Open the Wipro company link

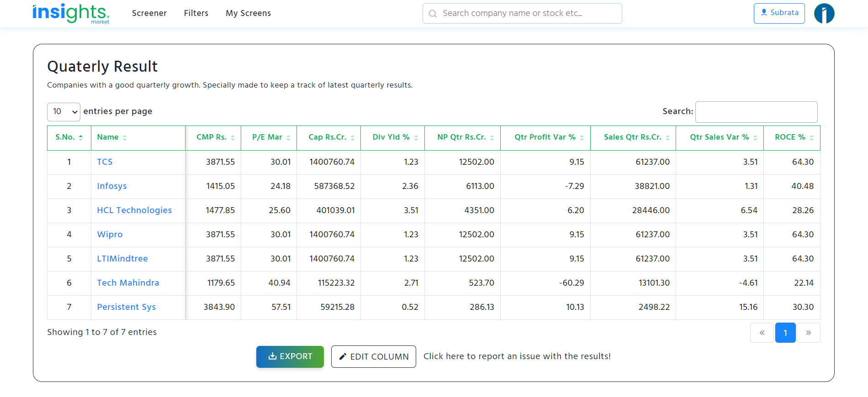pyautogui.click(x=110, y=235)
